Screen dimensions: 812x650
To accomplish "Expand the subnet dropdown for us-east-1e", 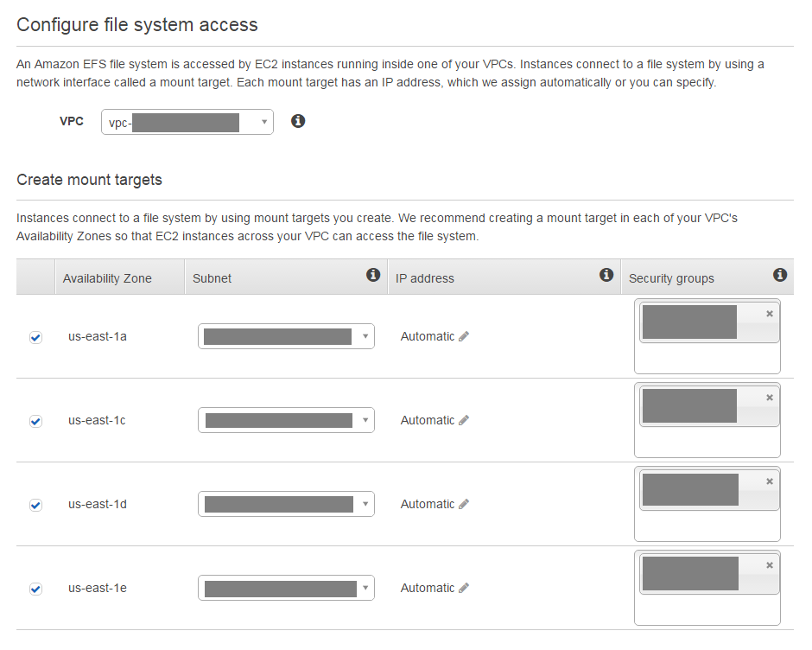I will 287,588.
